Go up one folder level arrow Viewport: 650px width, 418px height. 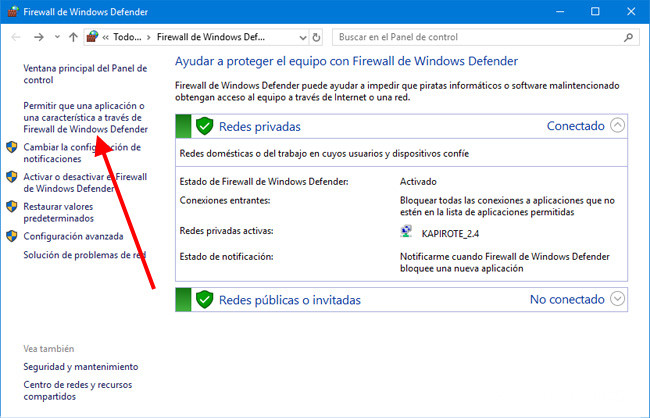(x=73, y=37)
